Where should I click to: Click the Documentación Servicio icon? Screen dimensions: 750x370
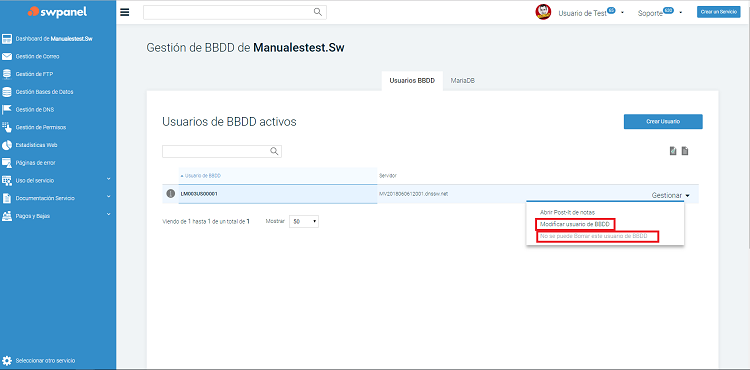point(7,198)
